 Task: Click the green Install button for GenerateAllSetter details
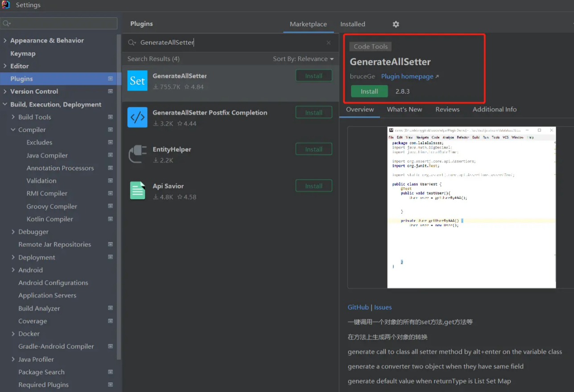[x=369, y=91]
